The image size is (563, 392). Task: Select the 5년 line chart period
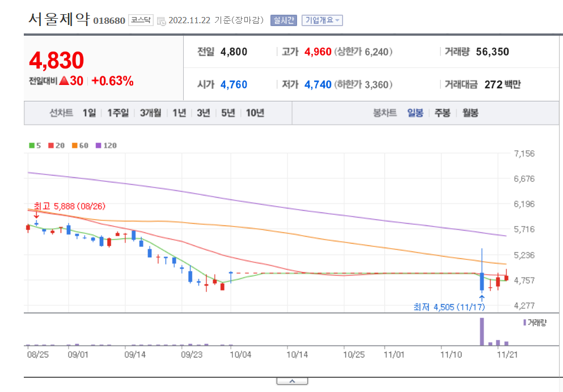tap(228, 113)
